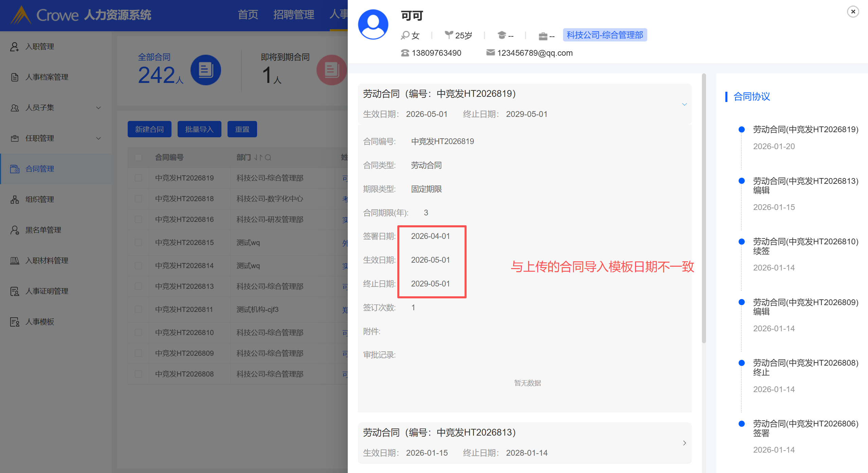Click the 黑名单管理 person icon
868x473 pixels.
[x=14, y=230]
